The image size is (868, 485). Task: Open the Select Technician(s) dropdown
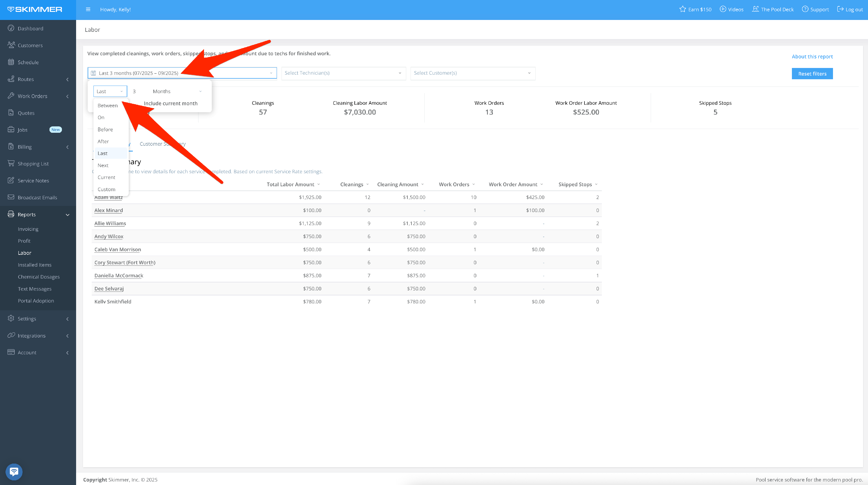[x=343, y=73]
